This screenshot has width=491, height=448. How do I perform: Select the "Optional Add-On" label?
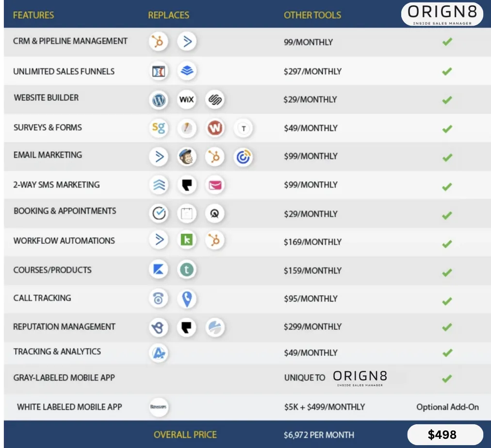tap(447, 407)
